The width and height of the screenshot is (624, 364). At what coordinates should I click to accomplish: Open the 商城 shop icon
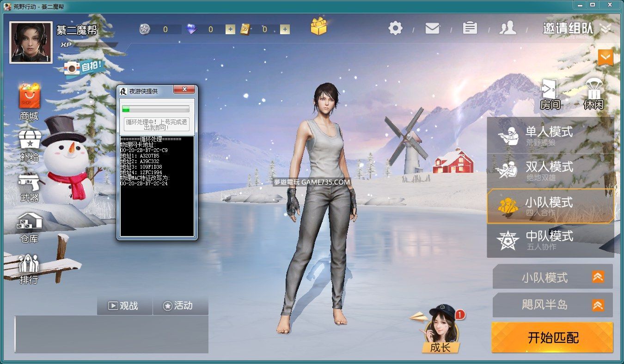tap(29, 102)
